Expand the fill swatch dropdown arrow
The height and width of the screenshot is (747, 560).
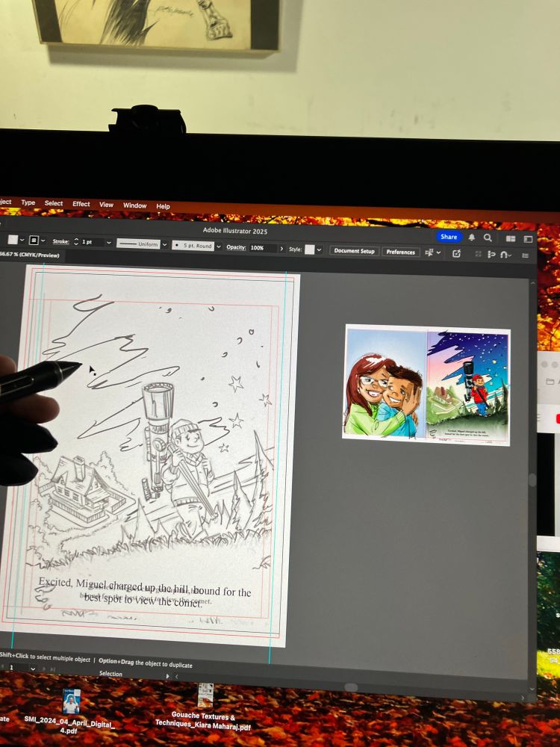(22, 240)
